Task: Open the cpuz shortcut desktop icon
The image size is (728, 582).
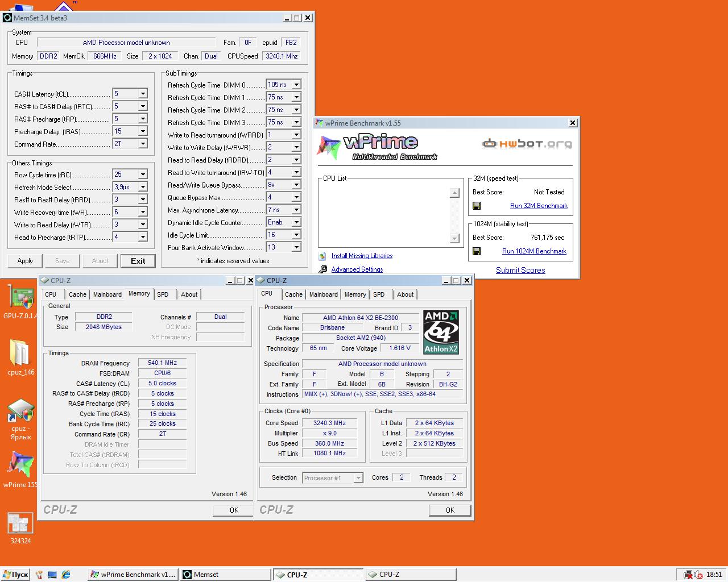Action: (20, 419)
